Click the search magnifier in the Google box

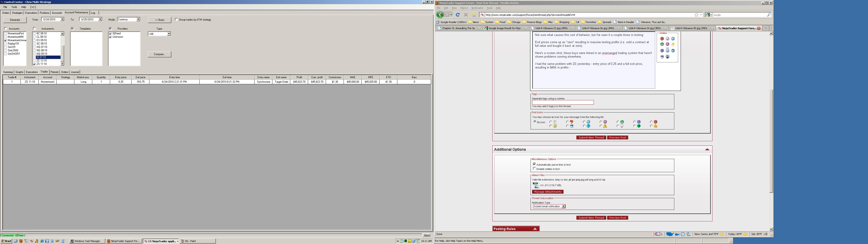[x=769, y=15]
